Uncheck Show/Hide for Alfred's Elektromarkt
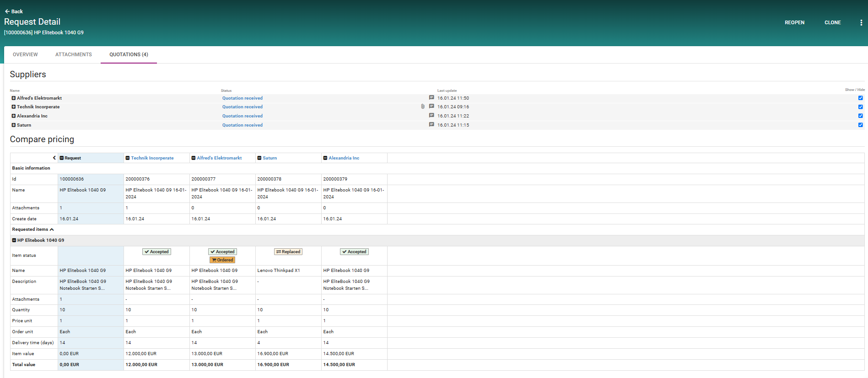Screen dimensions: 868x378 pyautogui.click(x=860, y=98)
